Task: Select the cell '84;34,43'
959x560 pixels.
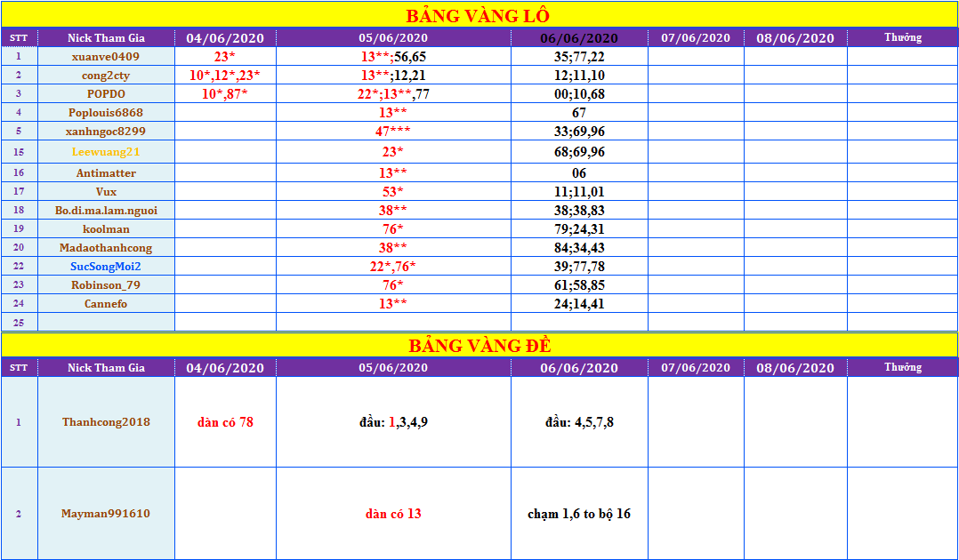Action: tap(579, 248)
